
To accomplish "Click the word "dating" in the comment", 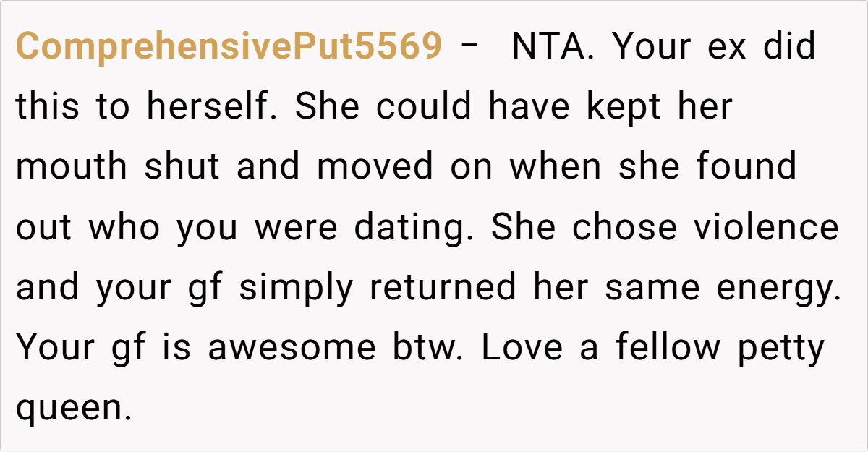I will pyautogui.click(x=412, y=229).
